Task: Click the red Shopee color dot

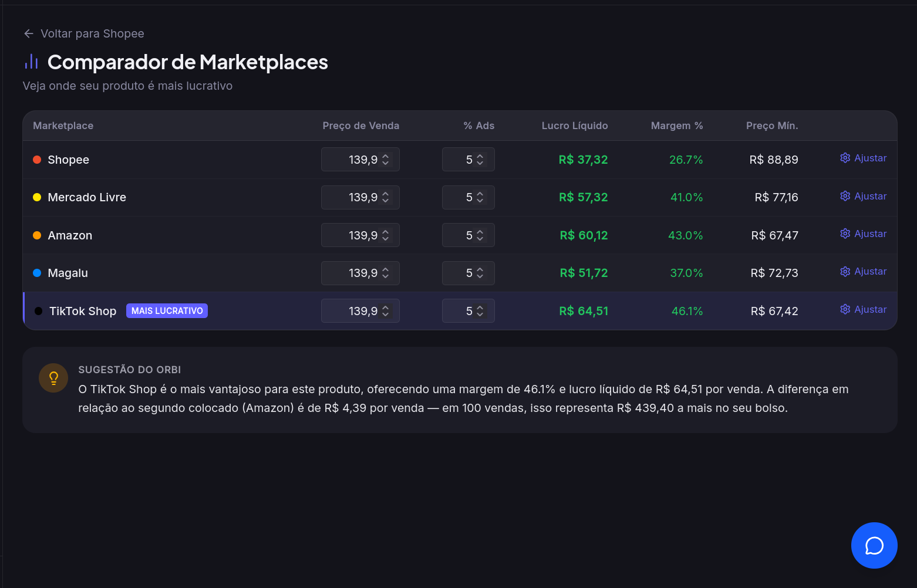Action: (37, 160)
